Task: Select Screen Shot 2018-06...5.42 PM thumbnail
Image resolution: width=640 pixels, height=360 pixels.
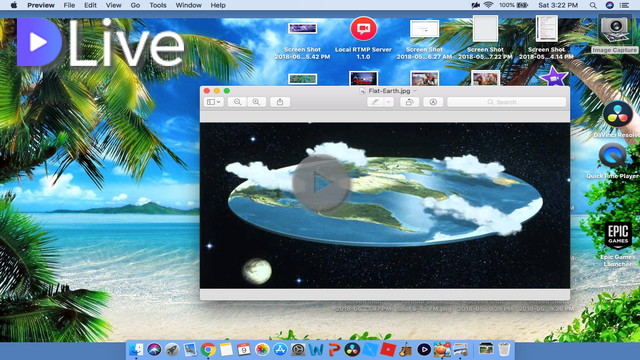Action: click(x=302, y=29)
